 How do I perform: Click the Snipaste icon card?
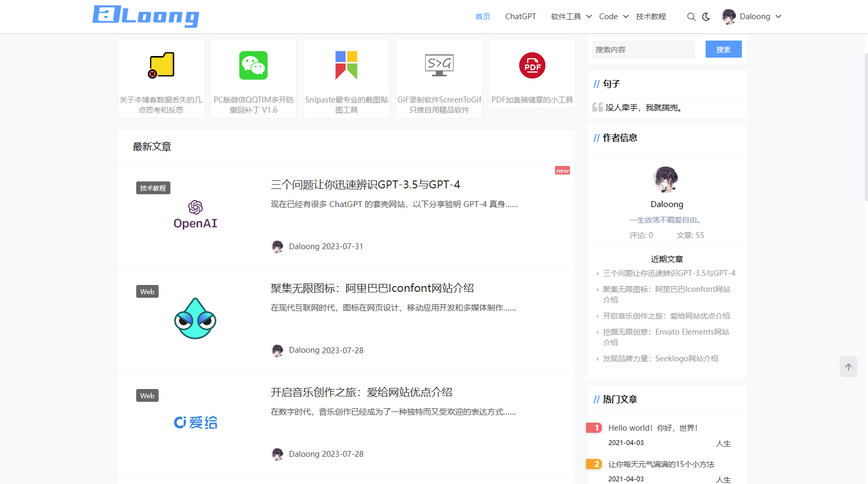pos(346,65)
